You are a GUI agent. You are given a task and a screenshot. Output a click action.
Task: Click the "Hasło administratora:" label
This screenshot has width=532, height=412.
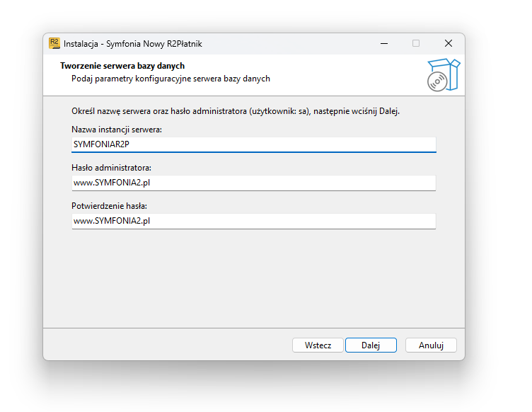point(111,168)
